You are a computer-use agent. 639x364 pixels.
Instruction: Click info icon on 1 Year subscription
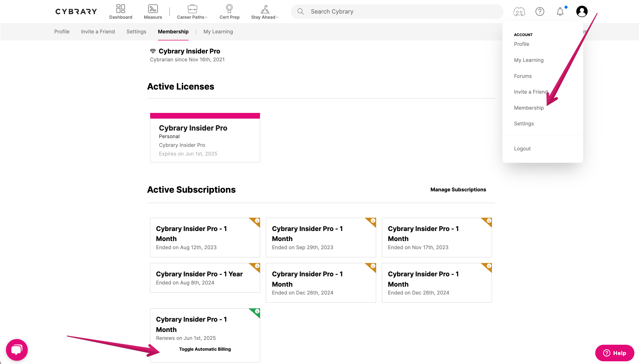(257, 266)
